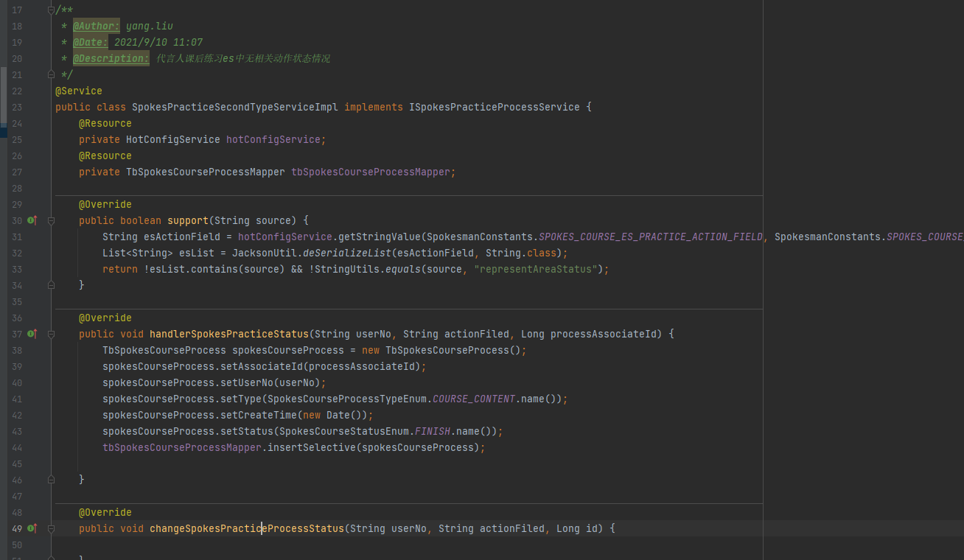This screenshot has height=560, width=964.
Task: Collapse the support method body
Action: coord(51,220)
